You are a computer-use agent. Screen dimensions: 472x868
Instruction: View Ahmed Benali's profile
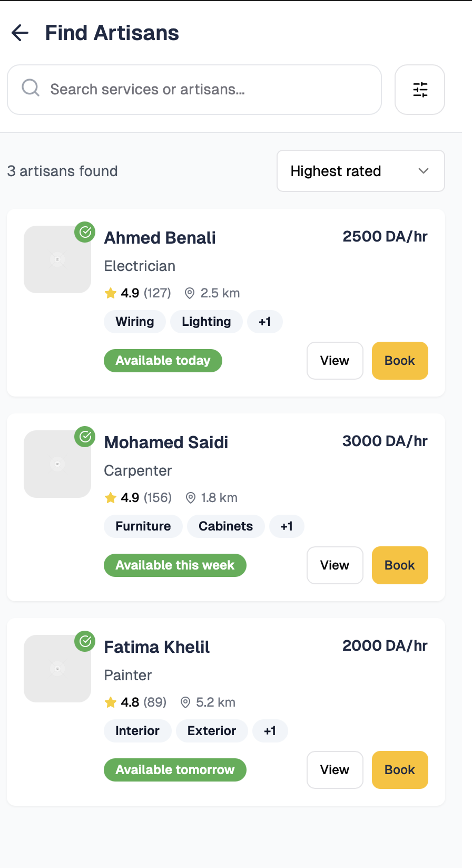(335, 361)
